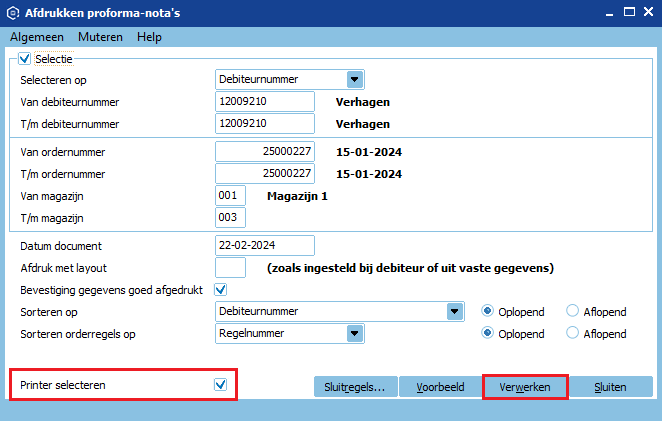
Task: Expand the Sorteren op dropdown arrow
Action: 455,312
